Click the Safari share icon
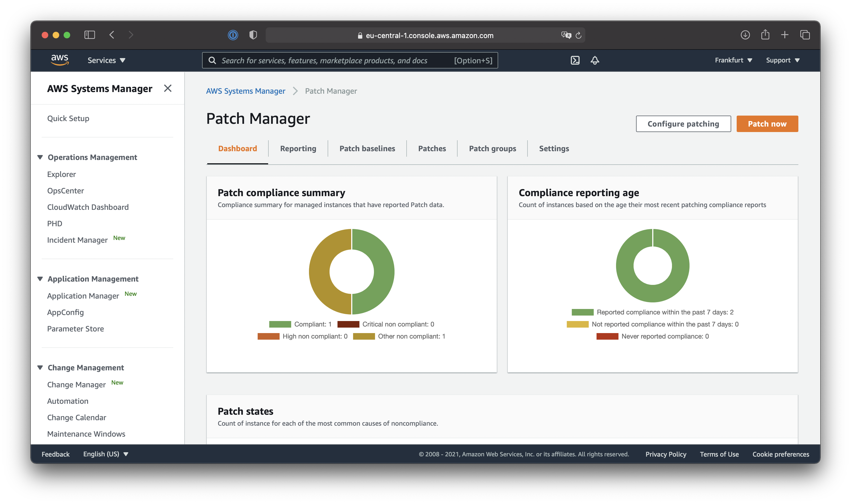 click(x=765, y=35)
